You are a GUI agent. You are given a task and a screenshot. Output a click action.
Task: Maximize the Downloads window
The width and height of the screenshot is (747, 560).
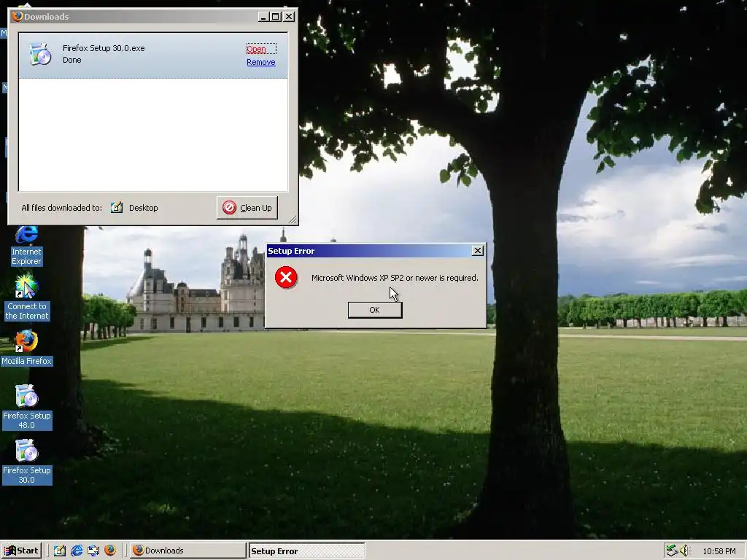click(x=275, y=17)
